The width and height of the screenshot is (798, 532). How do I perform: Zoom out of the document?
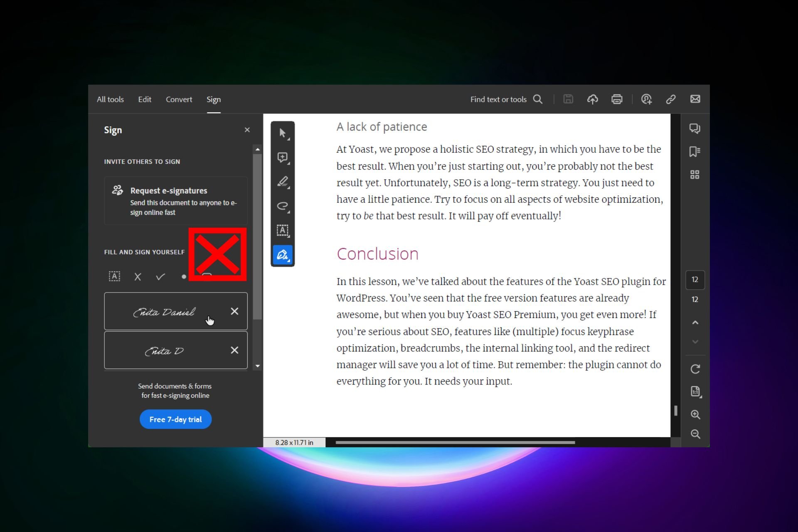coord(695,434)
